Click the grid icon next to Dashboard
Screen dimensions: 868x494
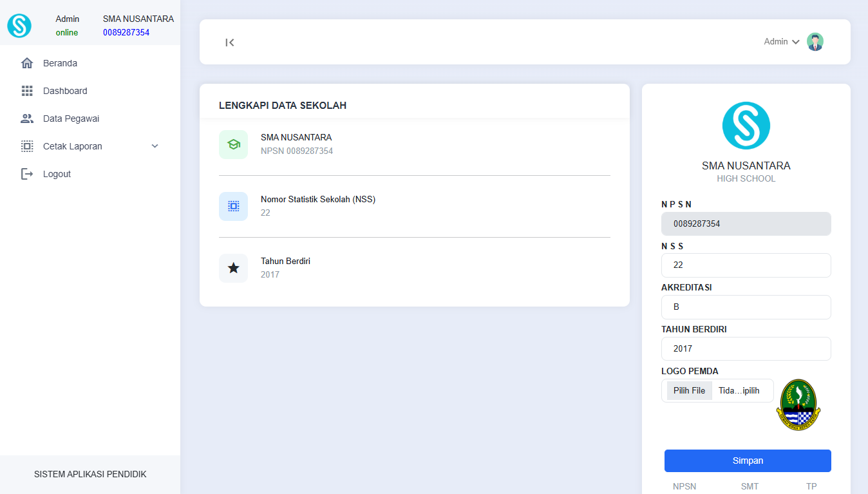click(27, 91)
